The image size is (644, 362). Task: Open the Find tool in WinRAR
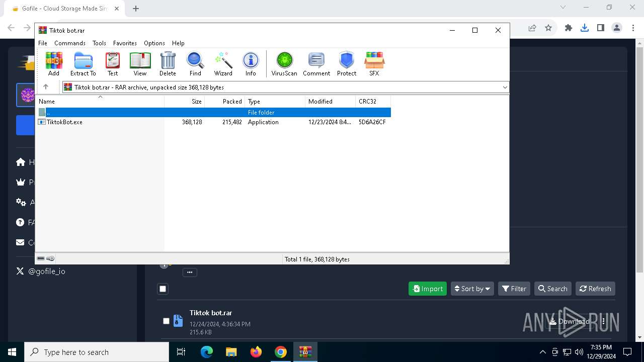point(195,64)
